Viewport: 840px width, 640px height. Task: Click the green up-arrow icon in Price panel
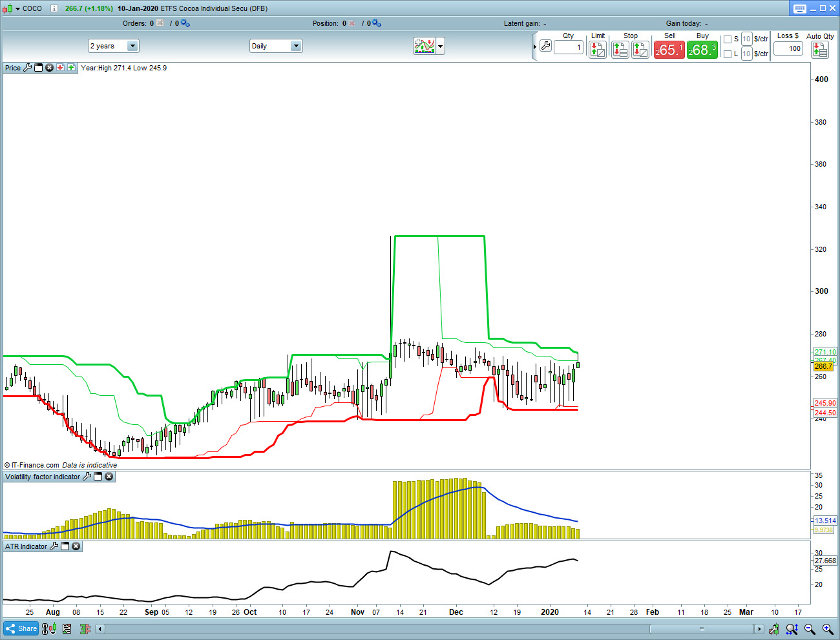tap(71, 68)
